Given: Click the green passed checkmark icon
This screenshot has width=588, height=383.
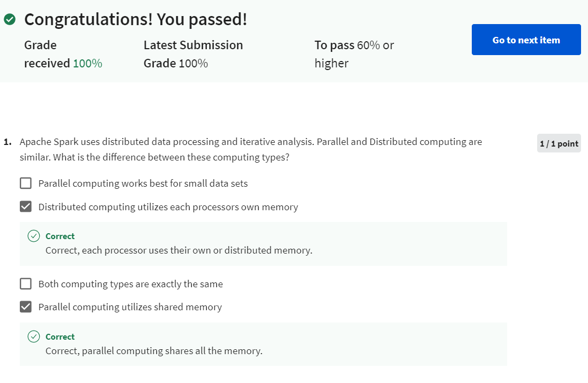Looking at the screenshot, I should tap(11, 18).
